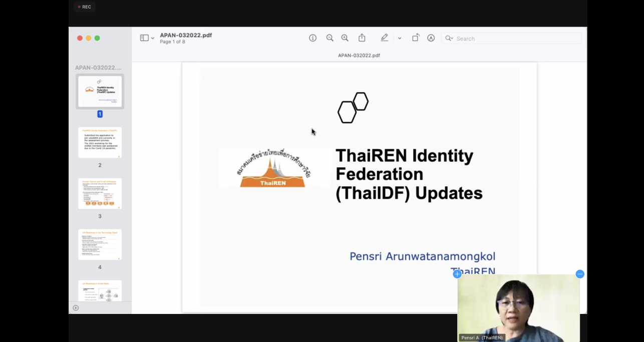
Task: Click the hexagon logo atop the slide
Action: click(x=353, y=108)
